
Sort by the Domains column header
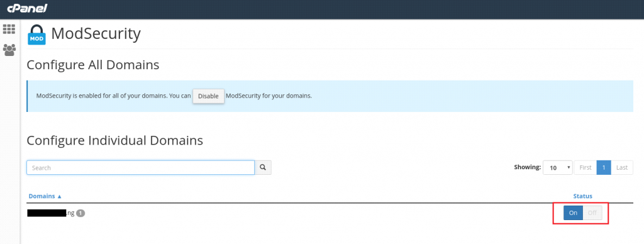(x=45, y=196)
